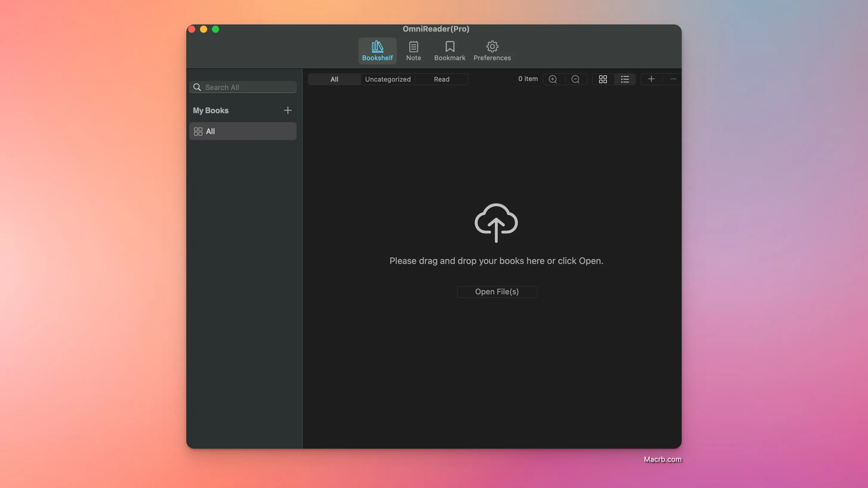Click the search magnifier icon
Screen dimensions: 868x488
(197, 87)
